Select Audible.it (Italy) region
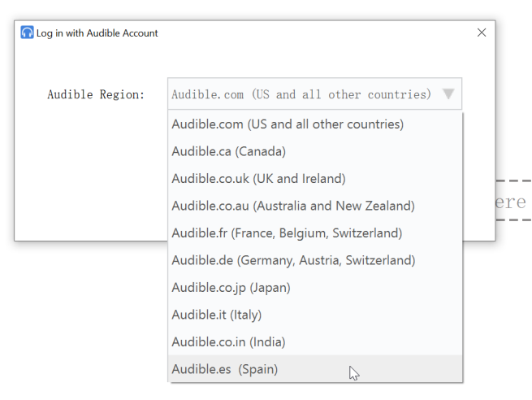532x400 pixels. click(315, 315)
